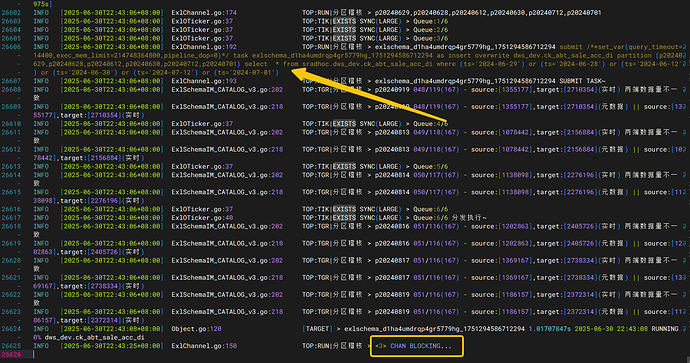Click line number 26602 in the gutter
Viewport: 690px width, 363px height.
tap(11, 13)
